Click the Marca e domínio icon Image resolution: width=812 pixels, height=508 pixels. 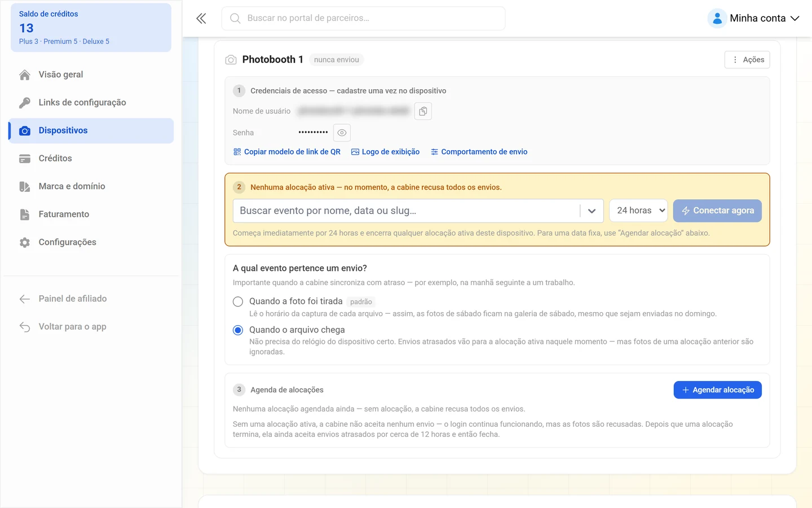coord(25,186)
